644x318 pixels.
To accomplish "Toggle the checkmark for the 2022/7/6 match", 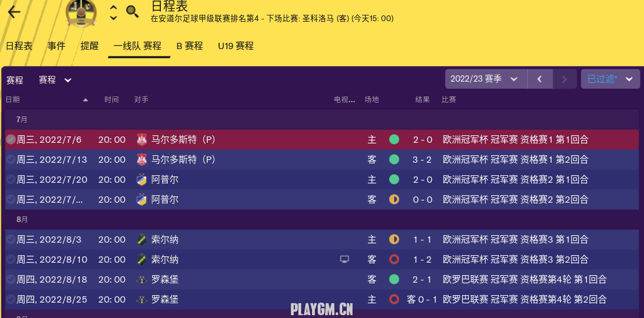I will (x=11, y=140).
